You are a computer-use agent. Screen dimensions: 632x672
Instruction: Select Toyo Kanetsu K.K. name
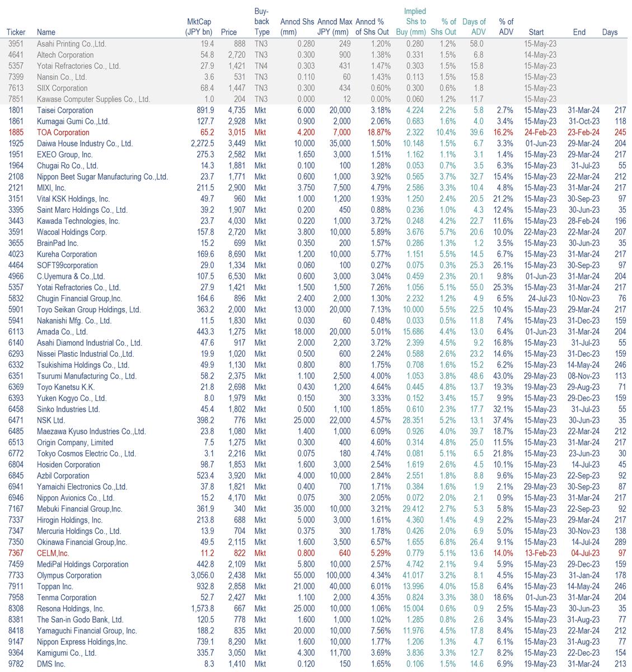(x=66, y=388)
